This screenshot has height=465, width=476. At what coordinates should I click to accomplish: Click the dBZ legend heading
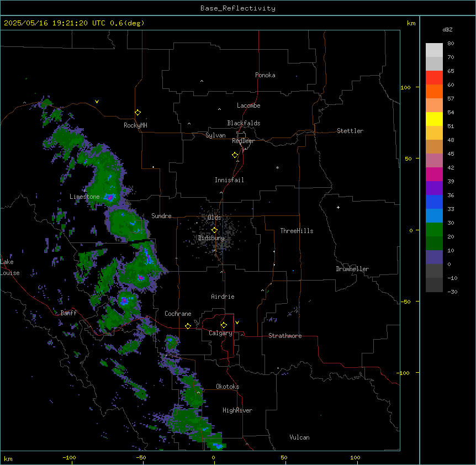[447, 29]
